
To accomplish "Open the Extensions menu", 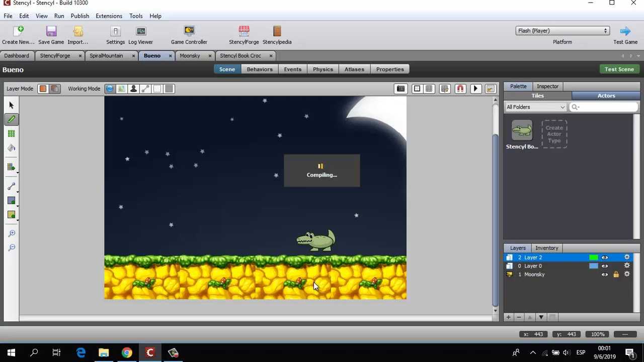I will (109, 16).
